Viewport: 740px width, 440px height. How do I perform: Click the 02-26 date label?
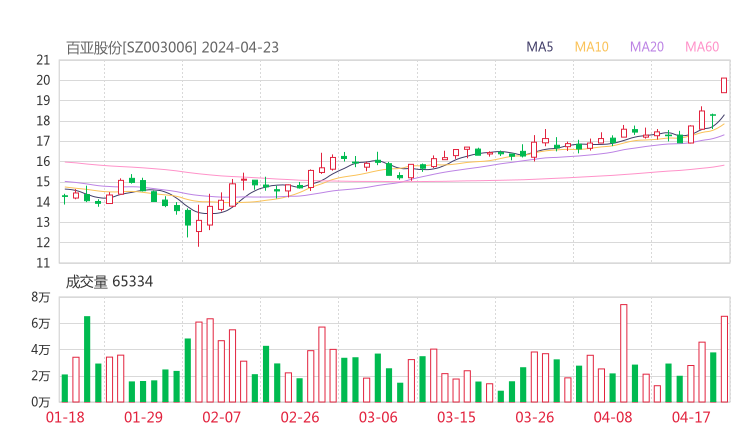300,417
